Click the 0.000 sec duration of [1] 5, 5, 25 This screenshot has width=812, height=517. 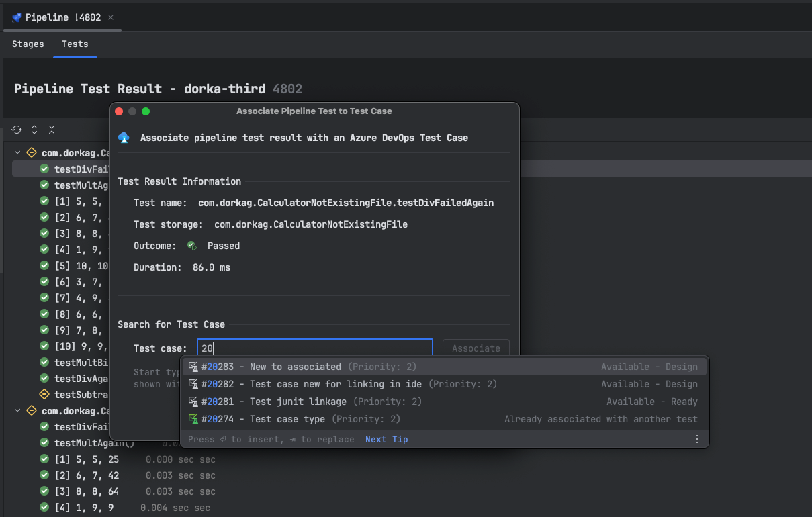[x=181, y=459]
